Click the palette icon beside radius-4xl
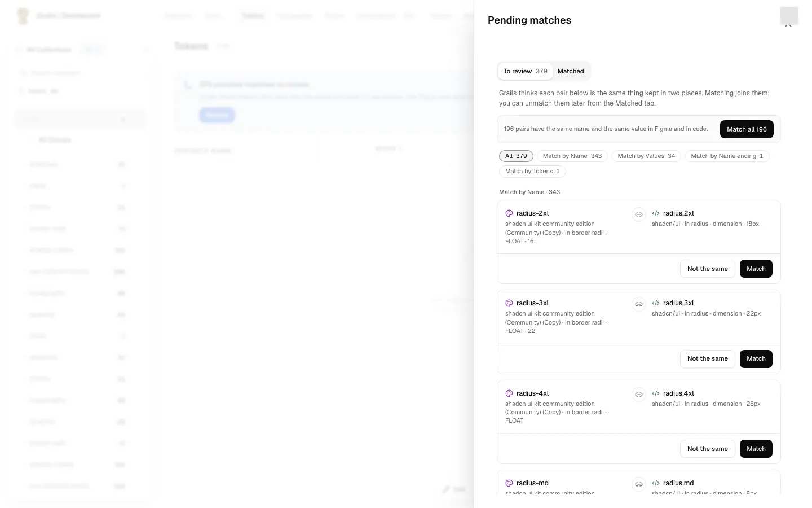Screen dimensions: 812x508 [x=509, y=393]
